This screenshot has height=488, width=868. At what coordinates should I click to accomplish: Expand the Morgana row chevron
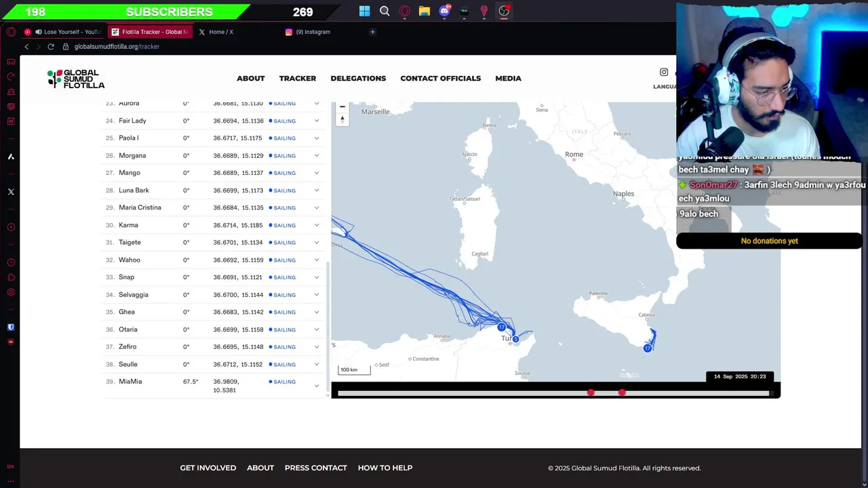click(317, 156)
